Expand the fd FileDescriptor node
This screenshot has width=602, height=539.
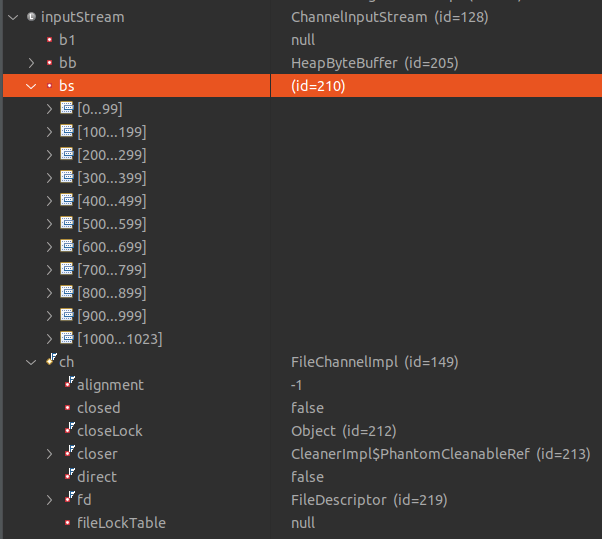click(x=49, y=500)
